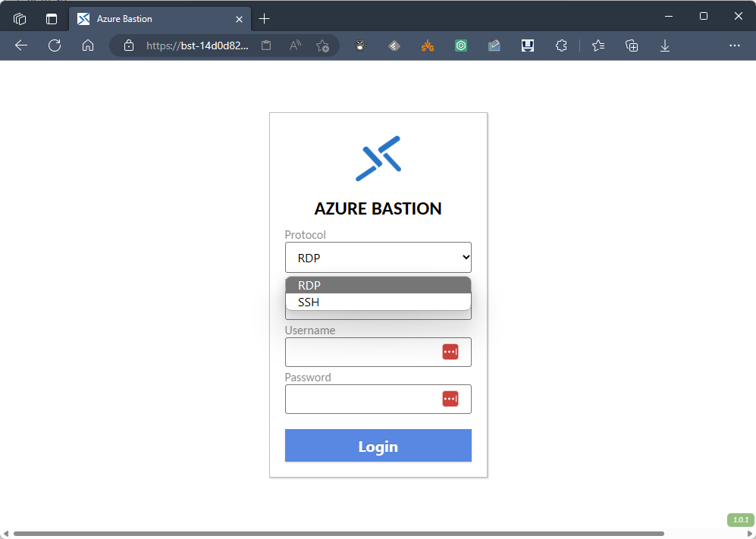Open a new browser tab

pyautogui.click(x=264, y=19)
